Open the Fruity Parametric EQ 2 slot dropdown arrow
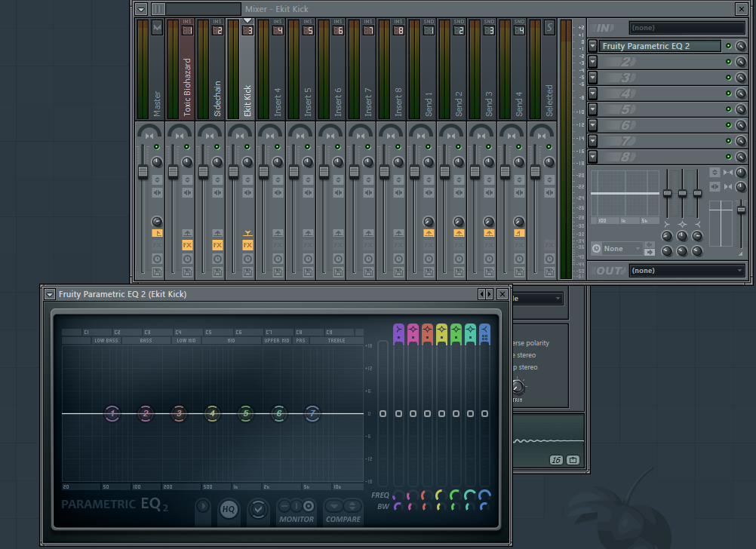Image resolution: width=756 pixels, height=549 pixels. (x=593, y=46)
